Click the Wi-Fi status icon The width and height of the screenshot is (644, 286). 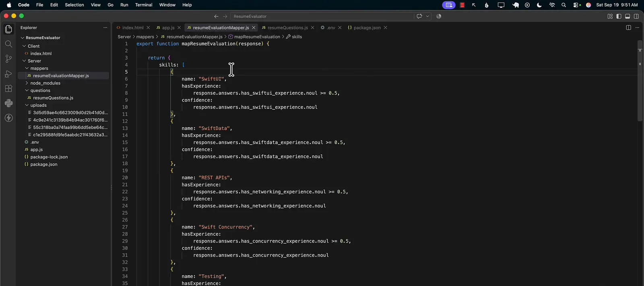click(552, 5)
